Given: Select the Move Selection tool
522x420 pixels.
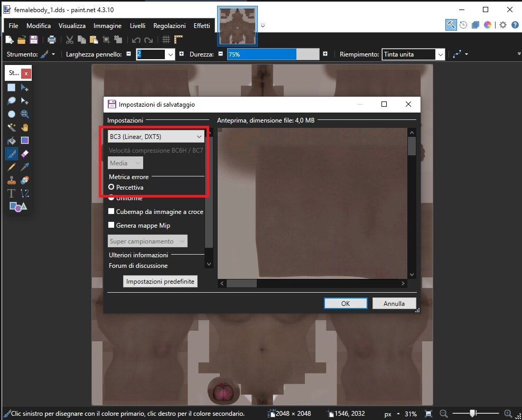Looking at the screenshot, I should (x=25, y=101).
